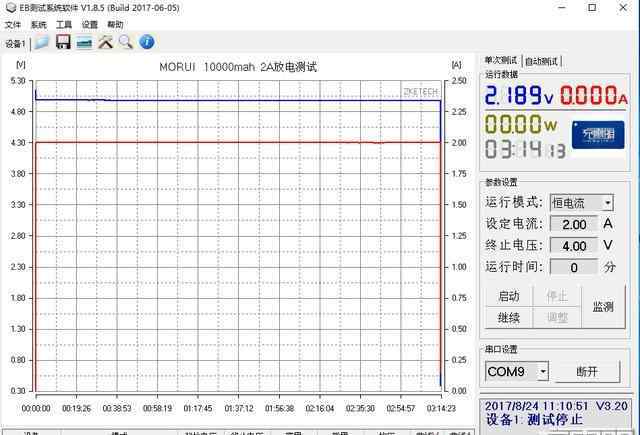Click the 继续 continue button
Viewport: 640px width, 435px height.
tap(509, 317)
